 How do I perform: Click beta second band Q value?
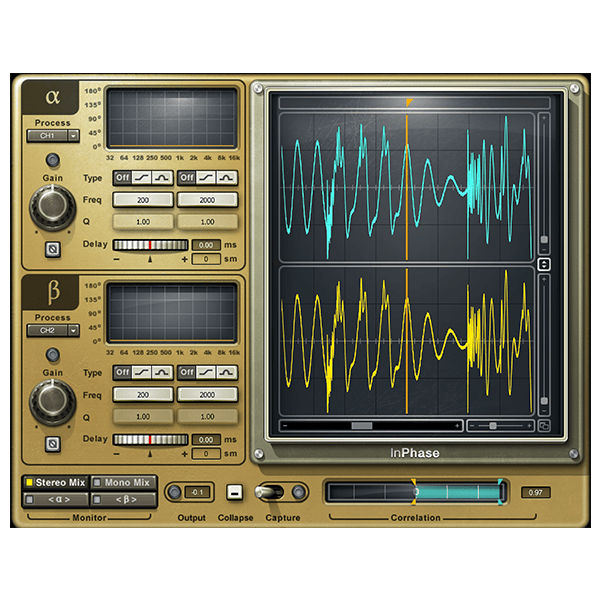point(207,416)
